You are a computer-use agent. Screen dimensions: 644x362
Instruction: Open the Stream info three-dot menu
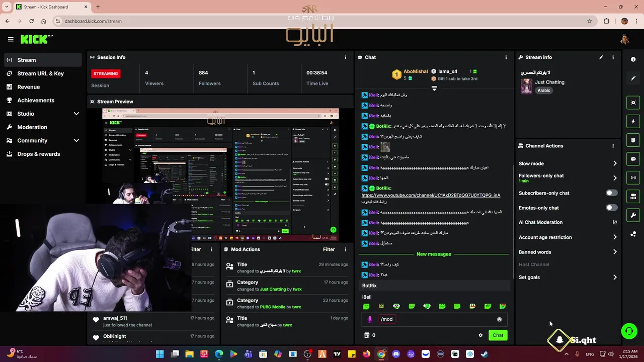point(613,57)
